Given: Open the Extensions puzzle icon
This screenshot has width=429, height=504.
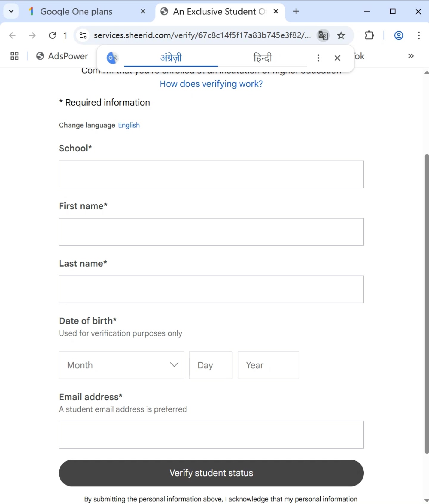Looking at the screenshot, I should click(369, 35).
